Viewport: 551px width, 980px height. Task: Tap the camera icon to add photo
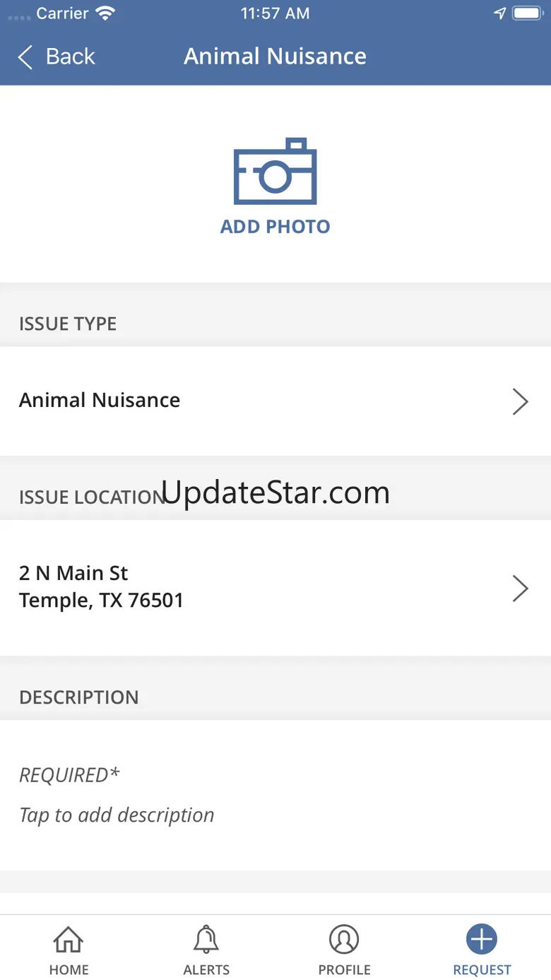[x=275, y=172]
